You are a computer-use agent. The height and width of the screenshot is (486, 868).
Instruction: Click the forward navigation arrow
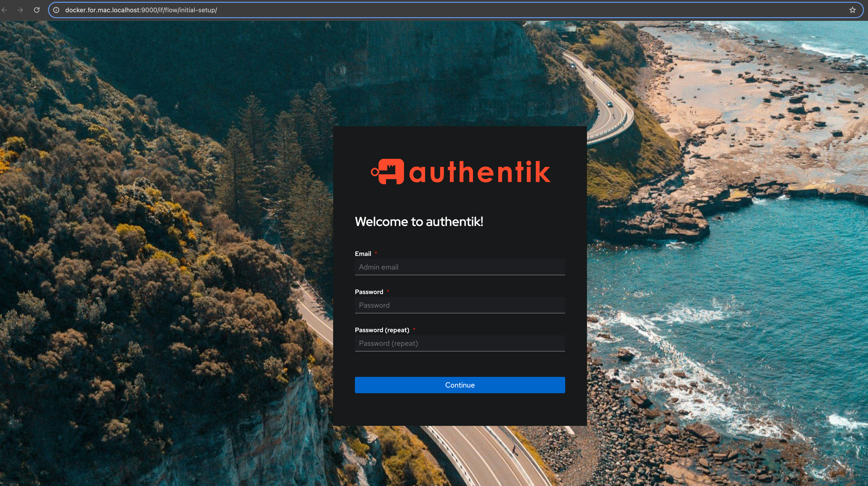pyautogui.click(x=21, y=10)
